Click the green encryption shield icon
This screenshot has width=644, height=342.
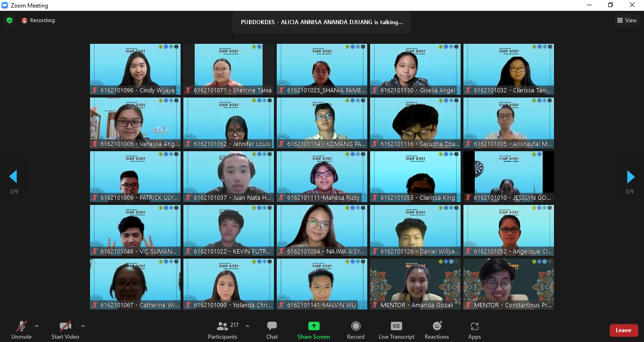pyautogui.click(x=9, y=20)
